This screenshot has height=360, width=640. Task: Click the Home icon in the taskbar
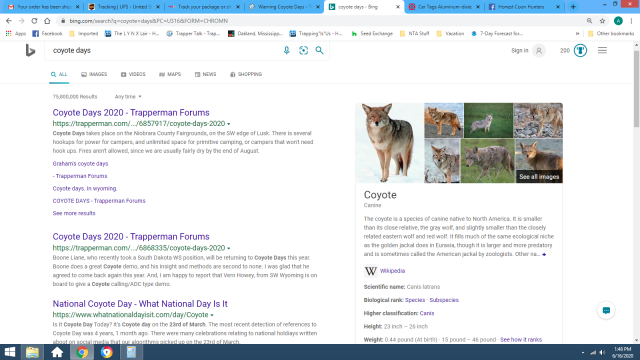click(x=57, y=352)
